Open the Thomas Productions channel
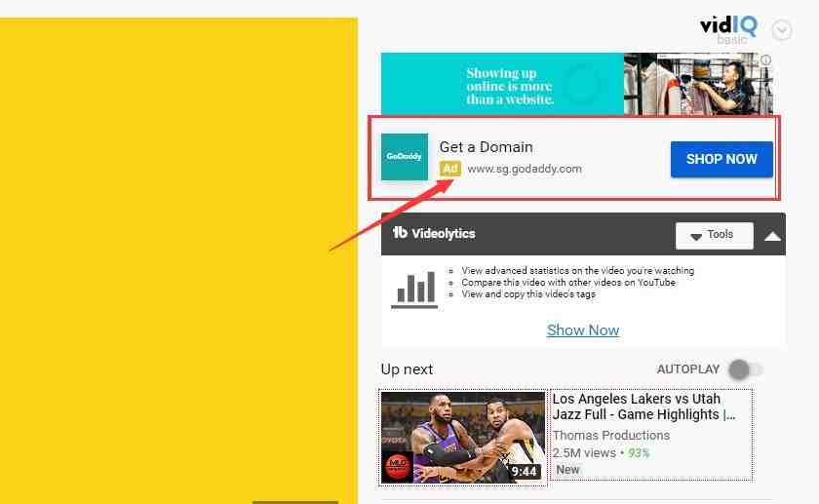This screenshot has height=504, width=819. coord(611,435)
